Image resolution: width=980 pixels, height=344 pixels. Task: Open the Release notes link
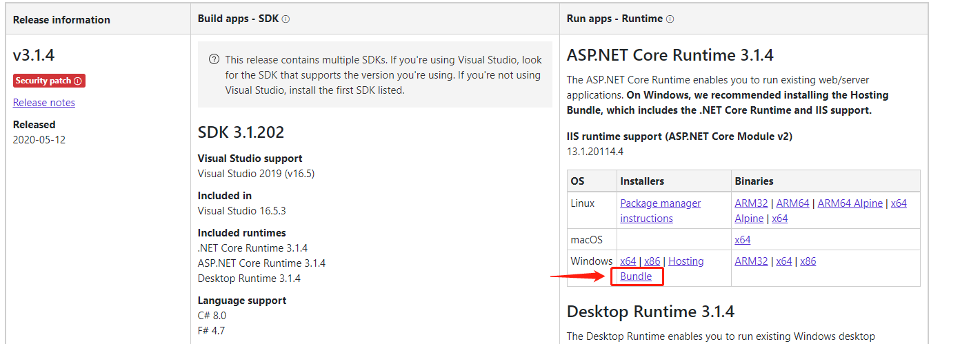[x=44, y=103]
